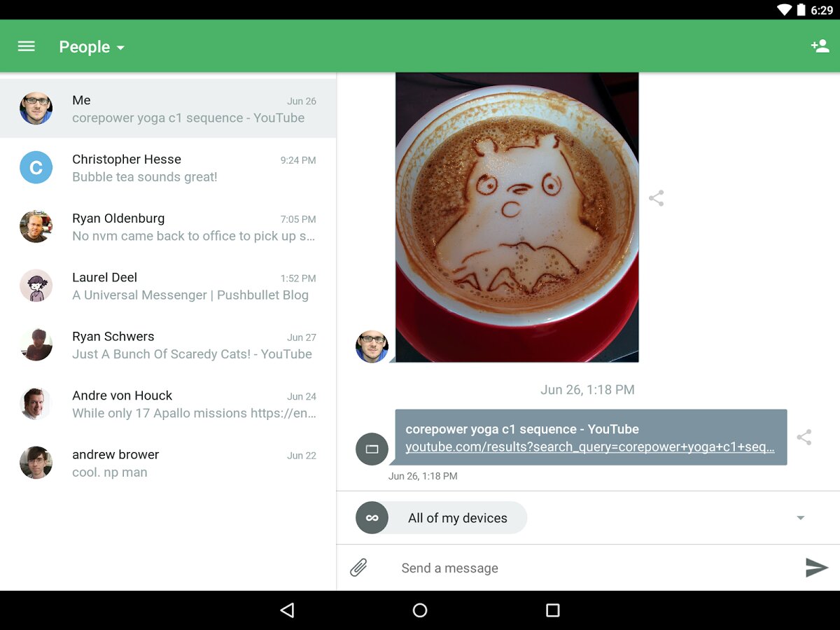Tap the add person icon

(820, 46)
